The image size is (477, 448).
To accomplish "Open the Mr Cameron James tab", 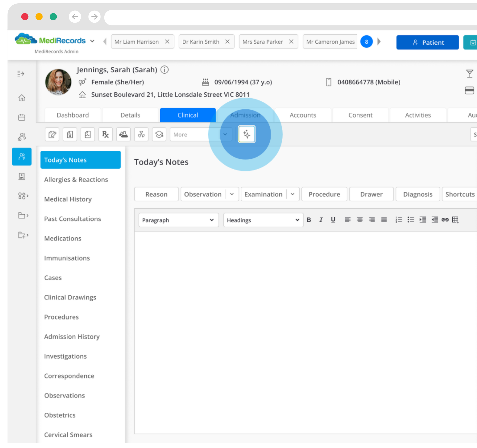I will click(x=330, y=41).
